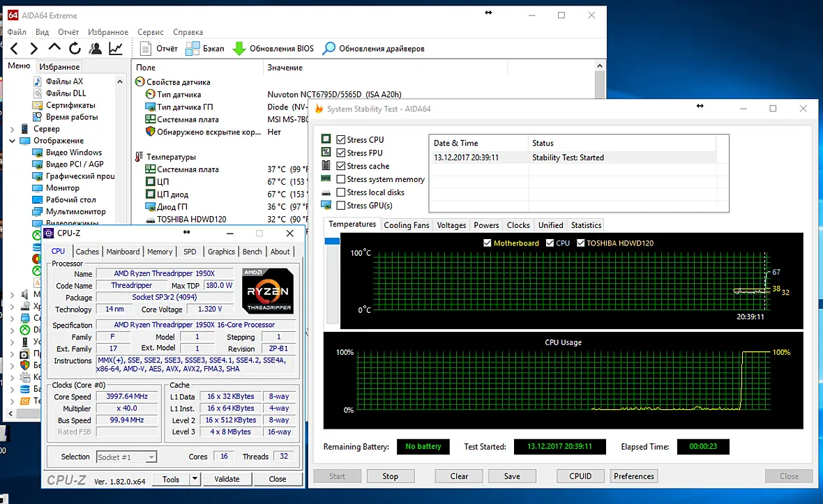Open Statistics tab in stability test
This screenshot has width=823, height=504.
(x=587, y=225)
